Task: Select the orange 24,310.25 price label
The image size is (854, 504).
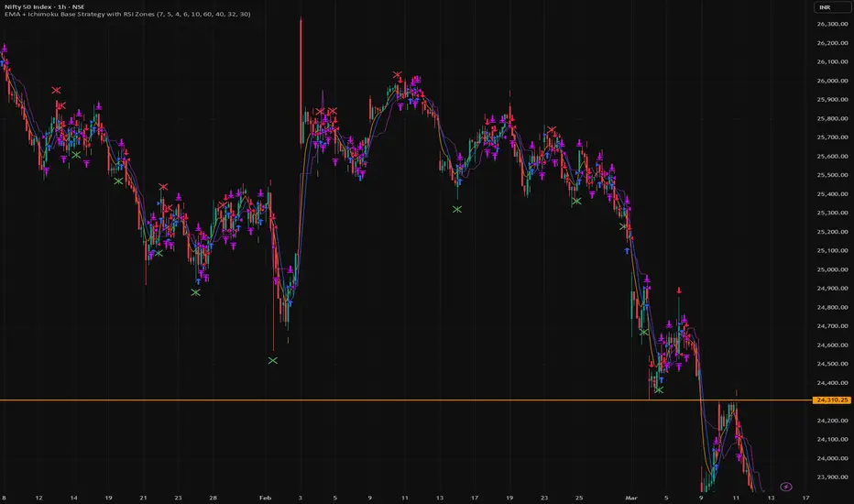Action: (831, 400)
